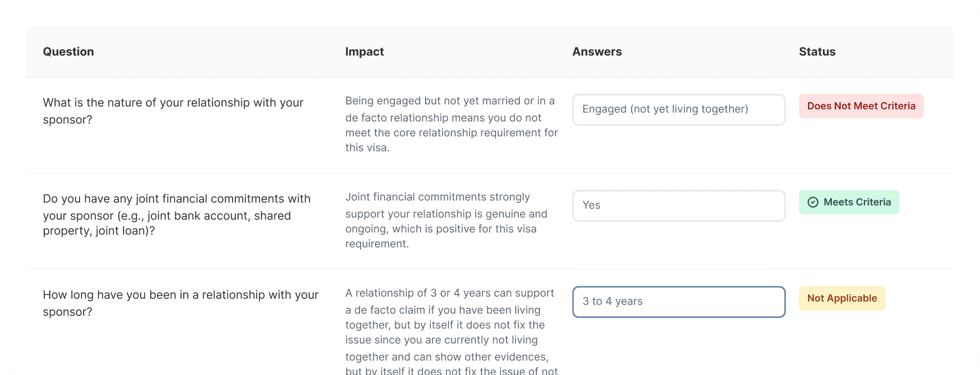Click the 'Status' column header
The width and height of the screenshot is (980, 375).
point(816,52)
